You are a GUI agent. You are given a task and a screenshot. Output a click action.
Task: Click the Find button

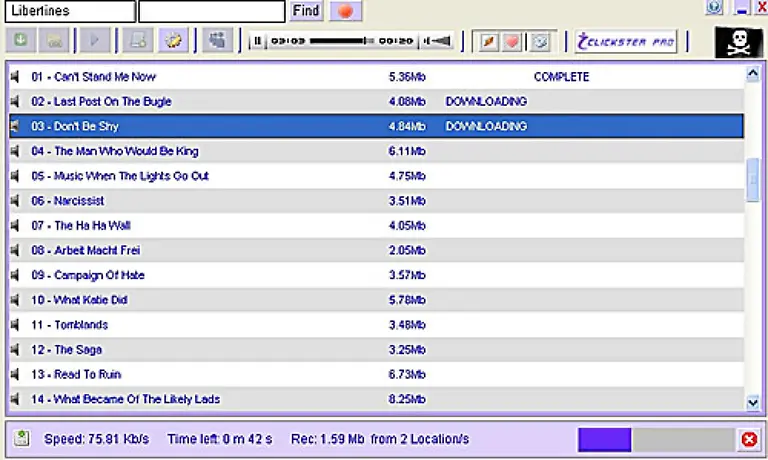click(x=306, y=11)
